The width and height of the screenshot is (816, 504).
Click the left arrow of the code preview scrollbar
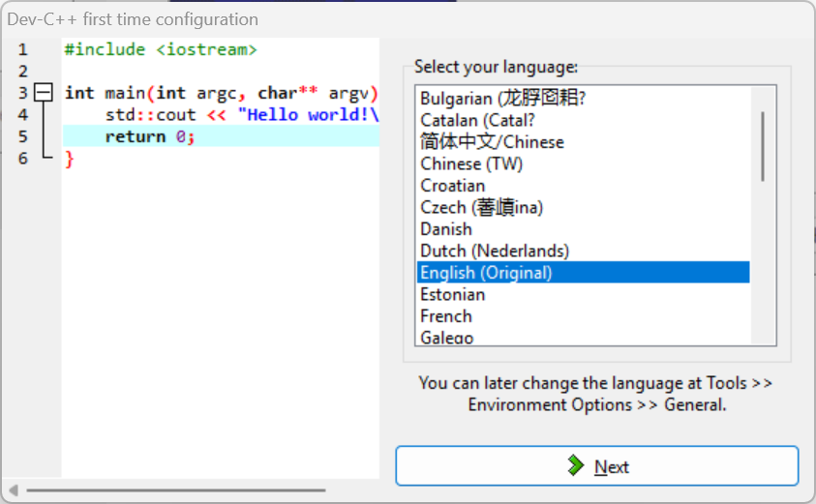pos(14,489)
